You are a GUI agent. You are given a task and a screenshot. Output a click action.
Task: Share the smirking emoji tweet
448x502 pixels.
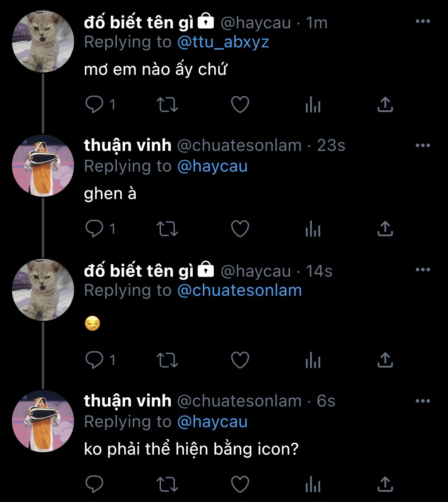(x=385, y=360)
